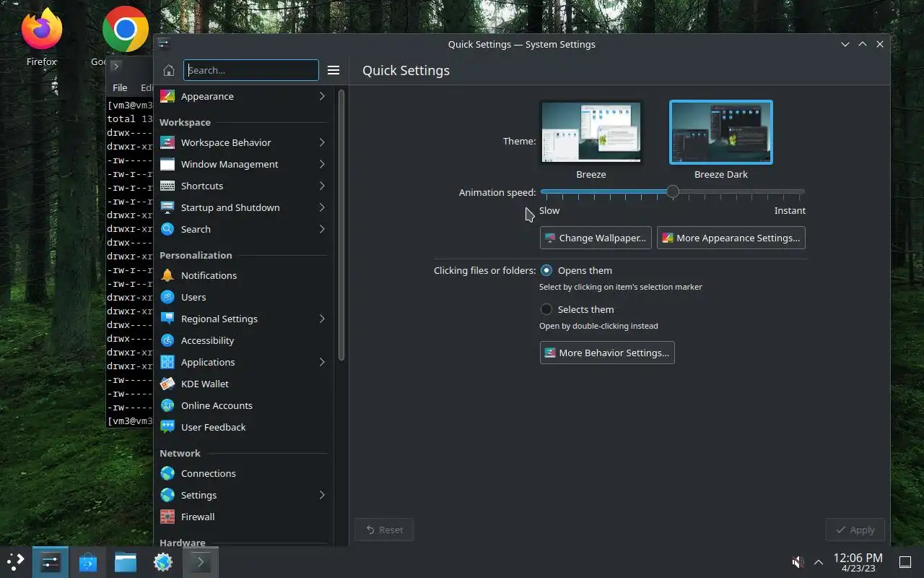
Task: Click the User Feedback icon
Action: 167,427
